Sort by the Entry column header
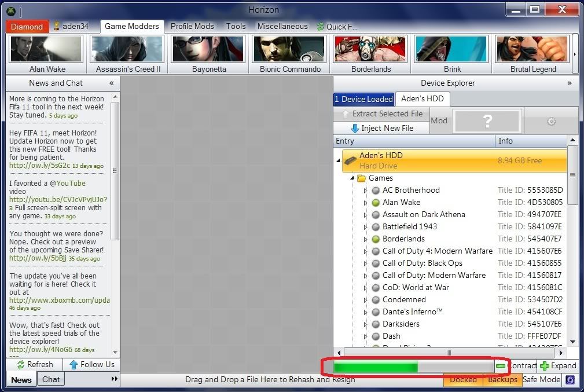 [414, 141]
